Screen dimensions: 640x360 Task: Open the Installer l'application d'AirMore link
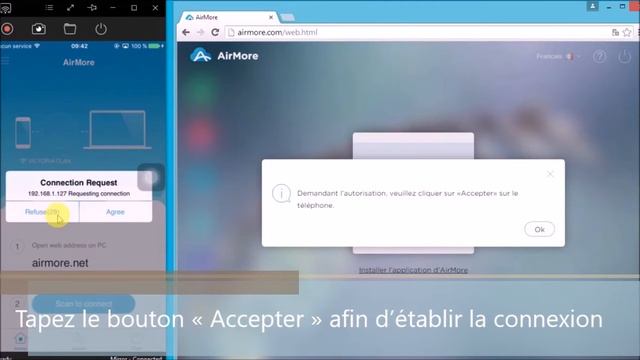[413, 270]
